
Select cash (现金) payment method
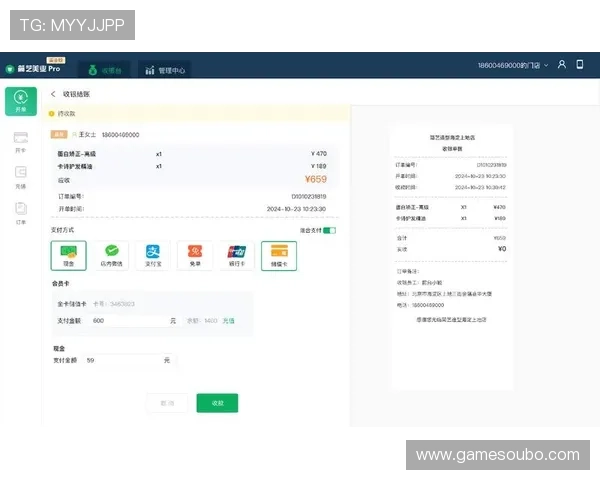68,255
